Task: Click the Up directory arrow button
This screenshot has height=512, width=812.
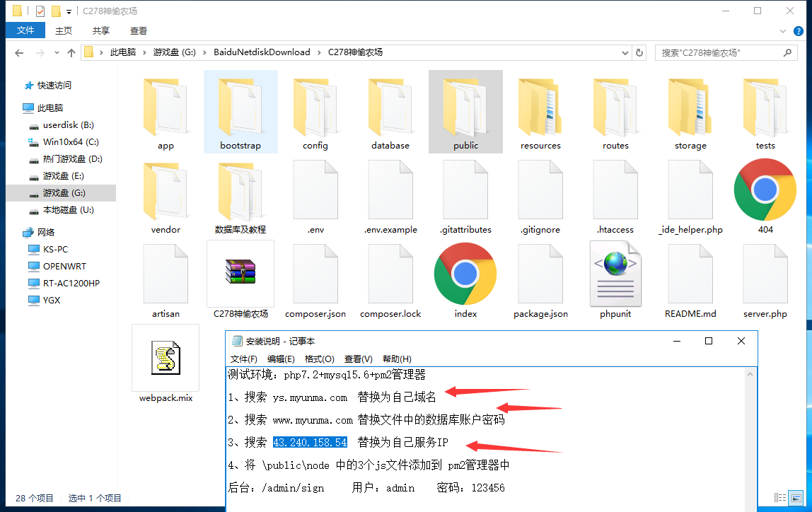Action: point(71,52)
